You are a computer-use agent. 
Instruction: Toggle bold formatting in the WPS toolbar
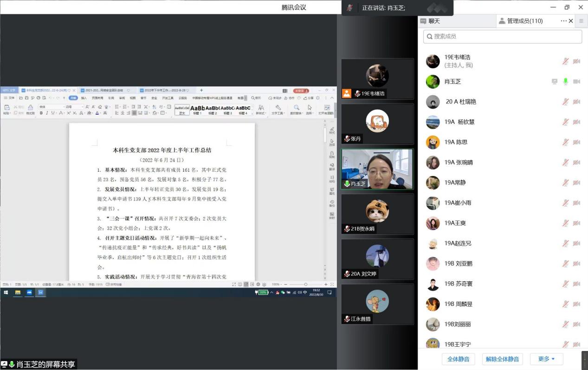tap(42, 113)
